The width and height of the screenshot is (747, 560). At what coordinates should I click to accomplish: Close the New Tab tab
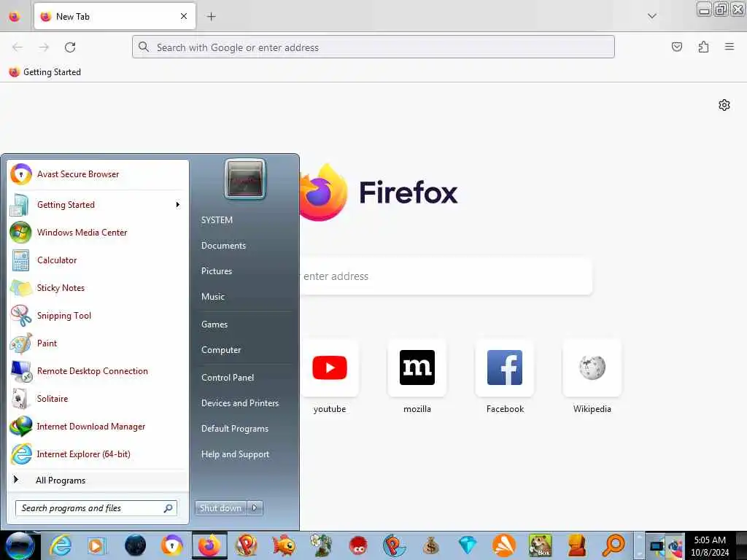pos(183,16)
